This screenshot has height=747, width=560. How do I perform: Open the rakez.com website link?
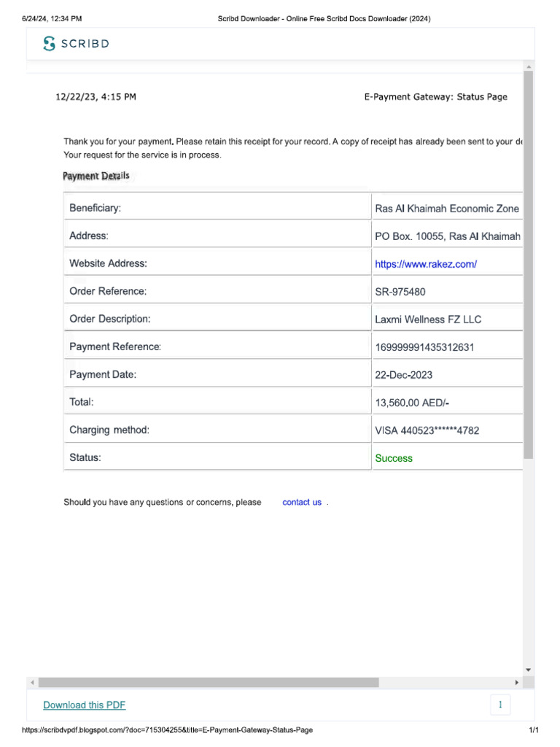click(x=426, y=264)
